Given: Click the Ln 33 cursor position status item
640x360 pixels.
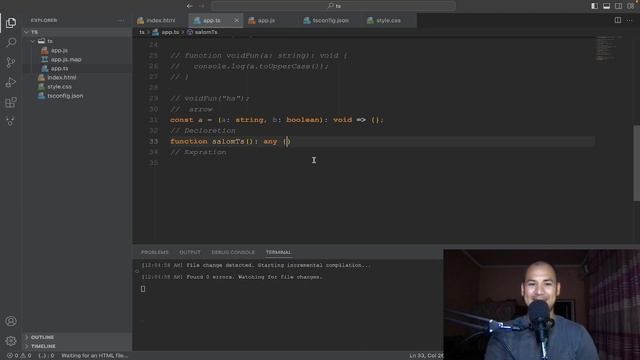Looking at the screenshot, I should (x=426, y=356).
